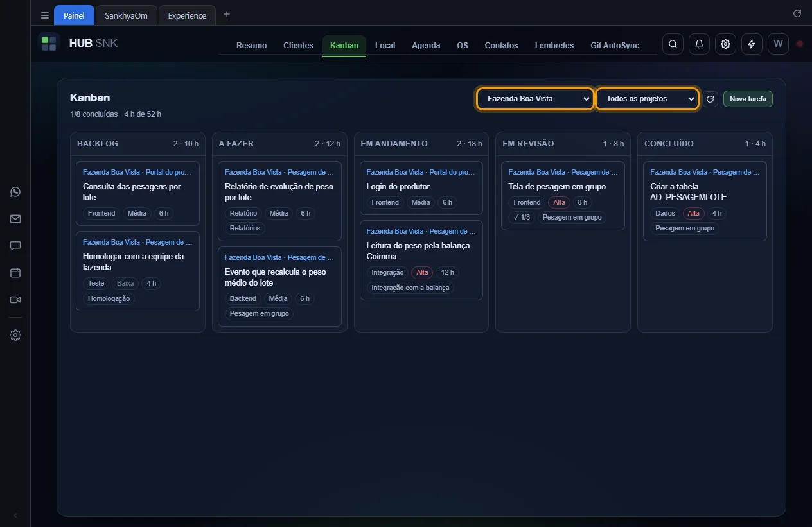Click the Relatórios tag

coord(245,228)
